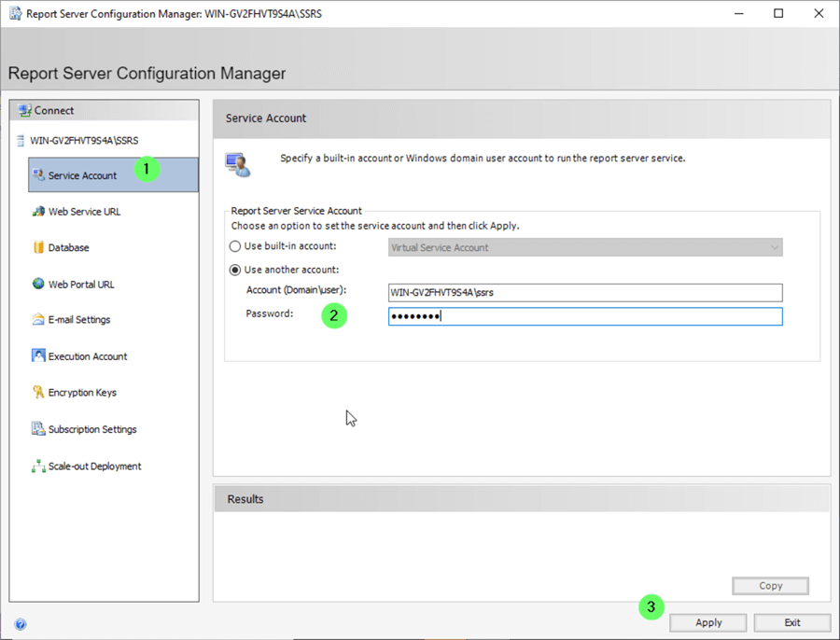This screenshot has width=840, height=640.
Task: Expand the Virtual Service Account dropdown
Action: click(774, 247)
